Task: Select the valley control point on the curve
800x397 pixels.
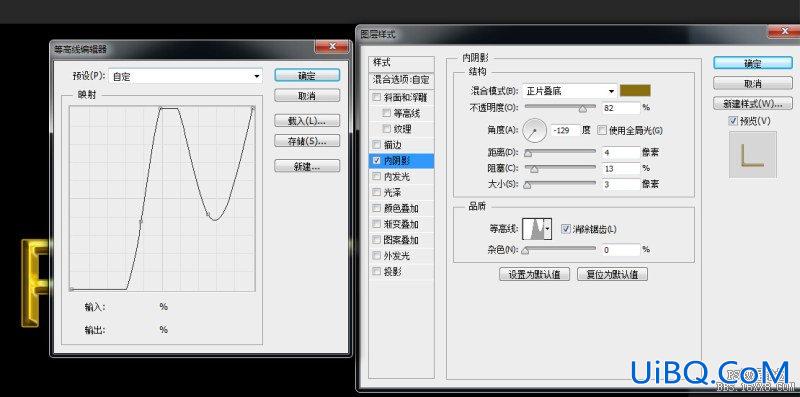Action: pyautogui.click(x=208, y=214)
